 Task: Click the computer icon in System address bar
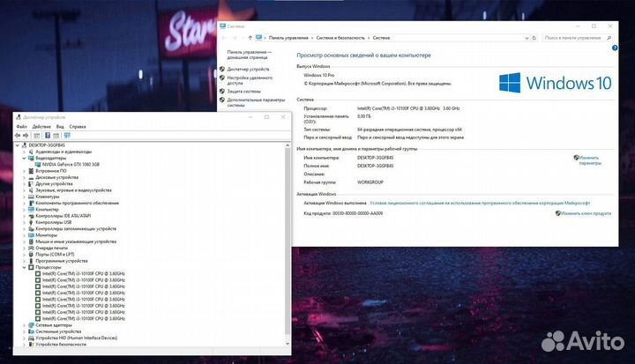[258, 38]
